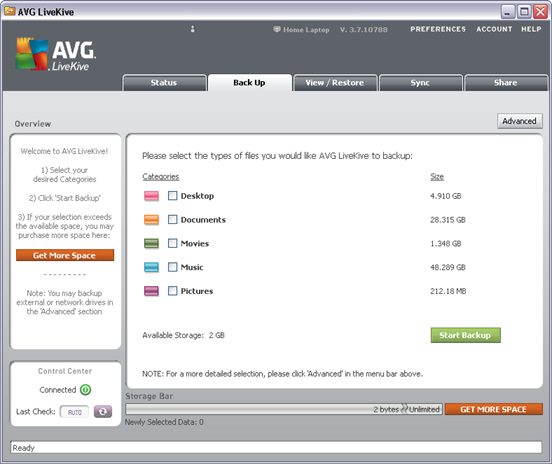552x464 pixels.
Task: Select the Pictures checkbox
Action: (x=172, y=291)
